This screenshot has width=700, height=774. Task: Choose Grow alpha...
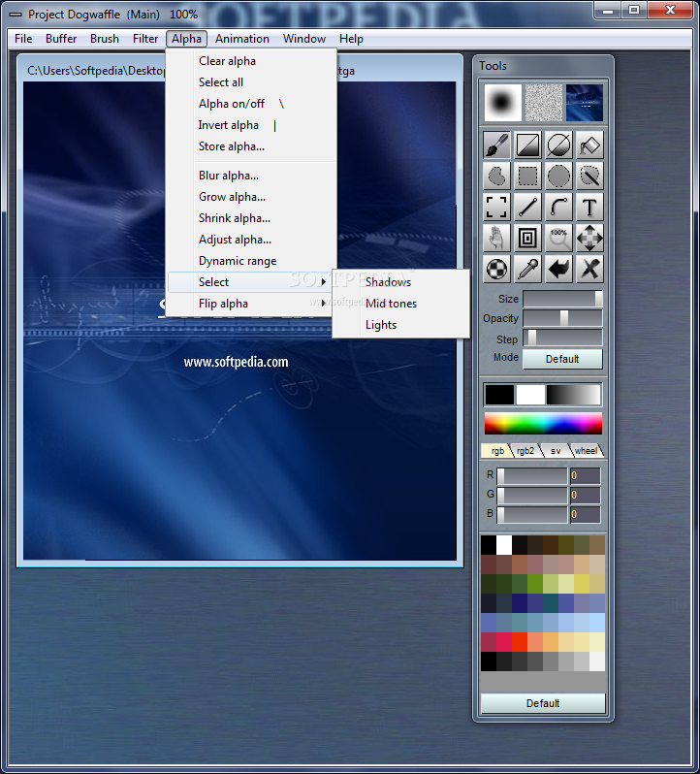point(251,197)
